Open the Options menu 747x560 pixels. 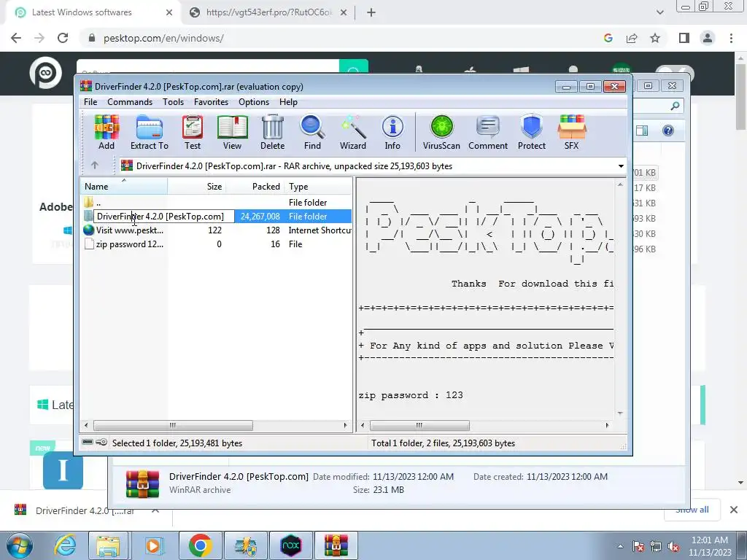click(254, 102)
